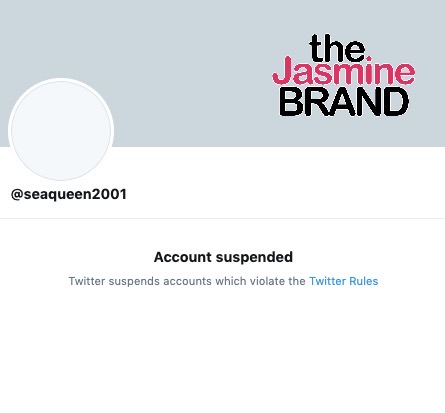Click the word 'the' atop the logo

[x=337, y=48]
